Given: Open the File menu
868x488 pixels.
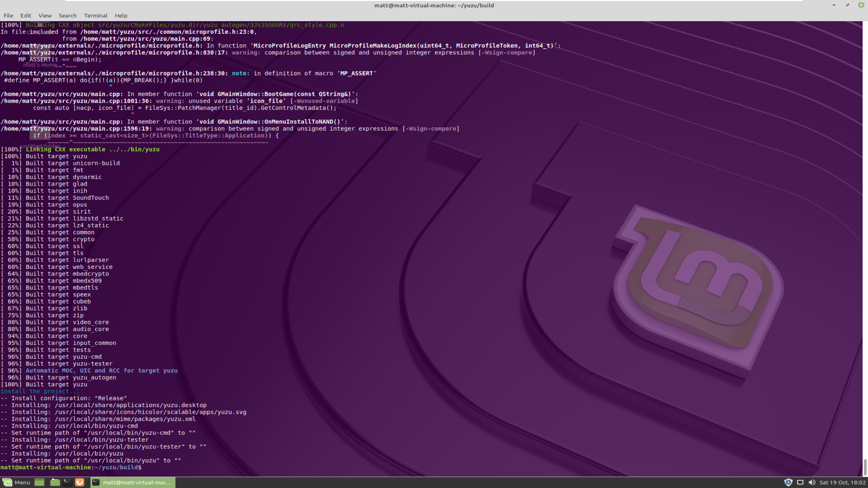Looking at the screenshot, I should tap(8, 15).
